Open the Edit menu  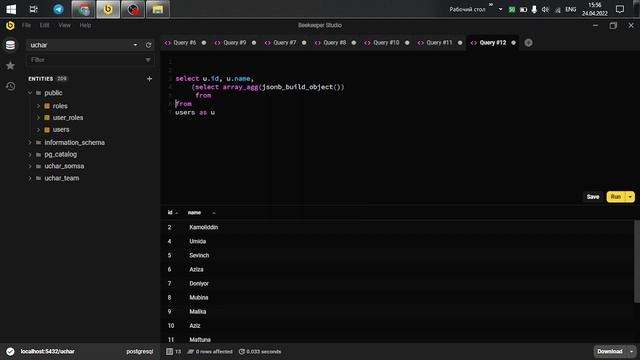coord(44,25)
